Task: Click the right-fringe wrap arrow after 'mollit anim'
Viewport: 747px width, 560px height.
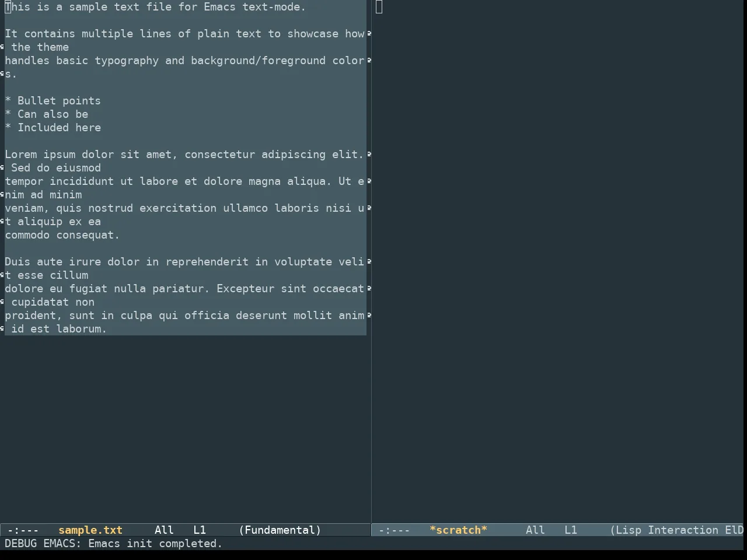Action: pyautogui.click(x=369, y=316)
